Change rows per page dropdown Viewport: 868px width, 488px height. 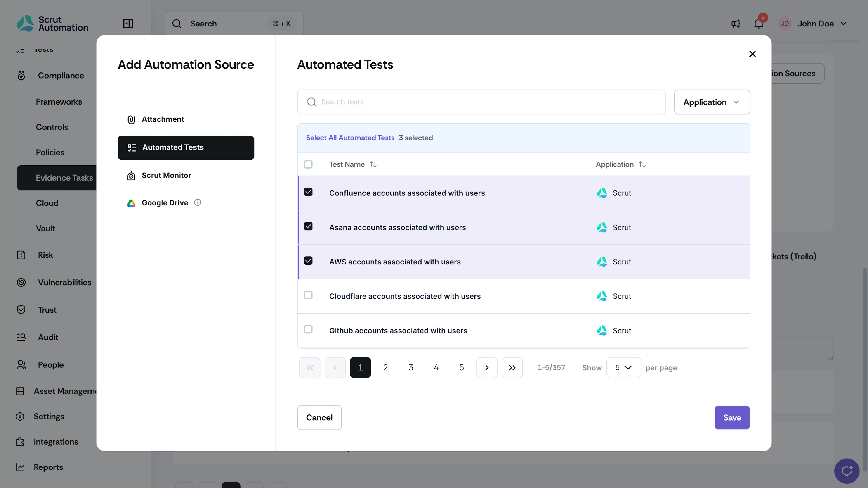coord(624,368)
